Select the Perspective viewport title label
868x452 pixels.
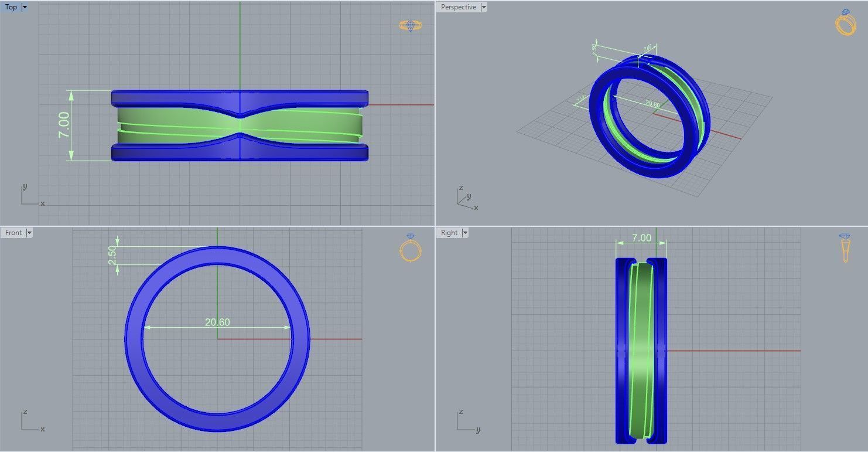(459, 7)
